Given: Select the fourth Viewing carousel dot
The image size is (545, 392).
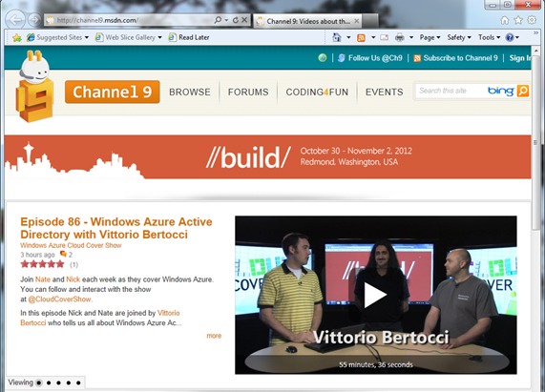Looking at the screenshot, I should [x=69, y=383].
